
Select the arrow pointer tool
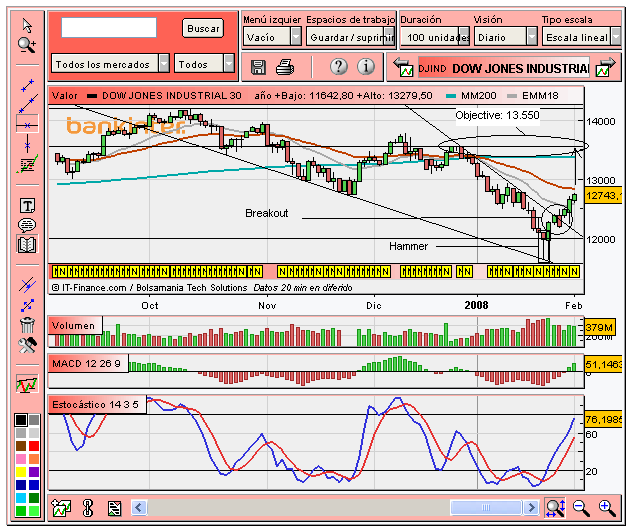(x=27, y=26)
